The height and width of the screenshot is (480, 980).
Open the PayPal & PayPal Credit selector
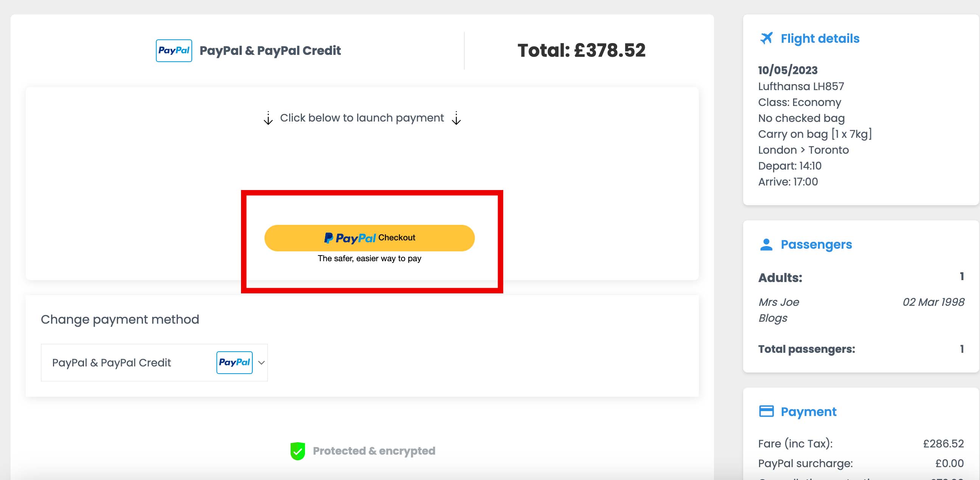pyautogui.click(x=154, y=363)
